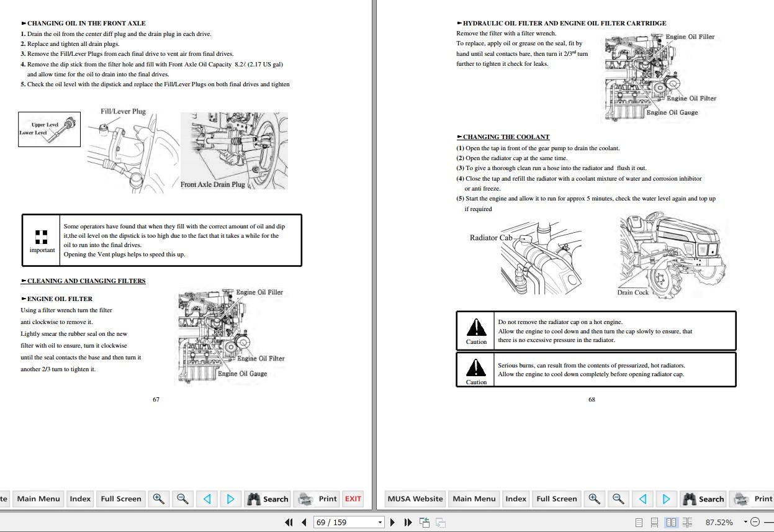This screenshot has height=532, width=774.
Task: Open MUSA Website link on right page
Action: pos(415,498)
